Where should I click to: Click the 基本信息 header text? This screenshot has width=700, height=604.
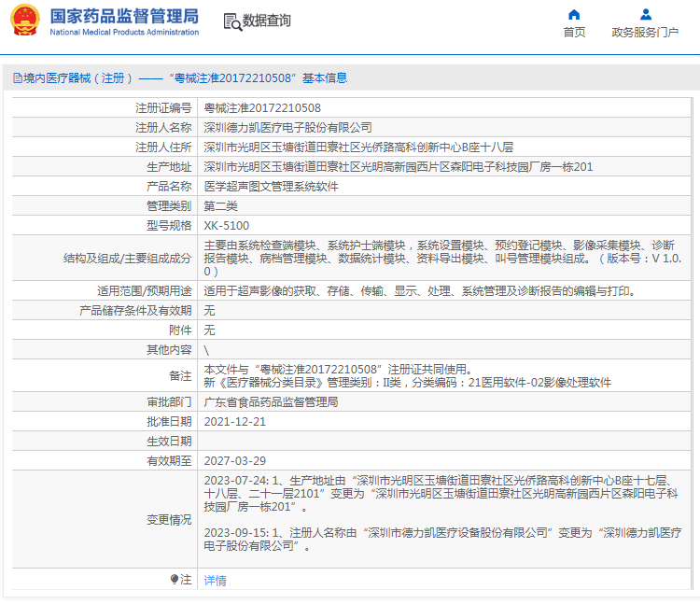pyautogui.click(x=325, y=78)
